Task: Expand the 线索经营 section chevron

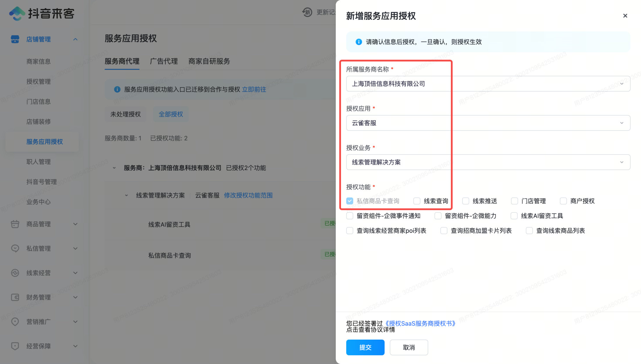Action: 75,273
